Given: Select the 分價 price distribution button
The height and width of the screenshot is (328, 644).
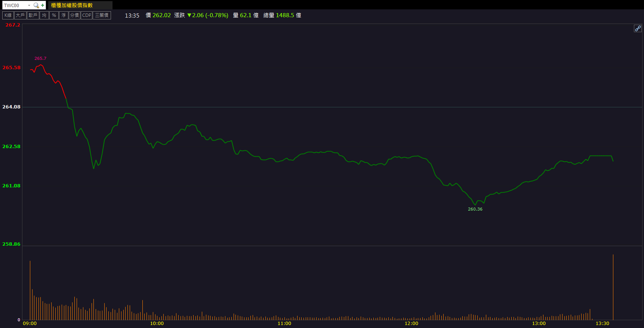Looking at the screenshot, I should point(74,15).
